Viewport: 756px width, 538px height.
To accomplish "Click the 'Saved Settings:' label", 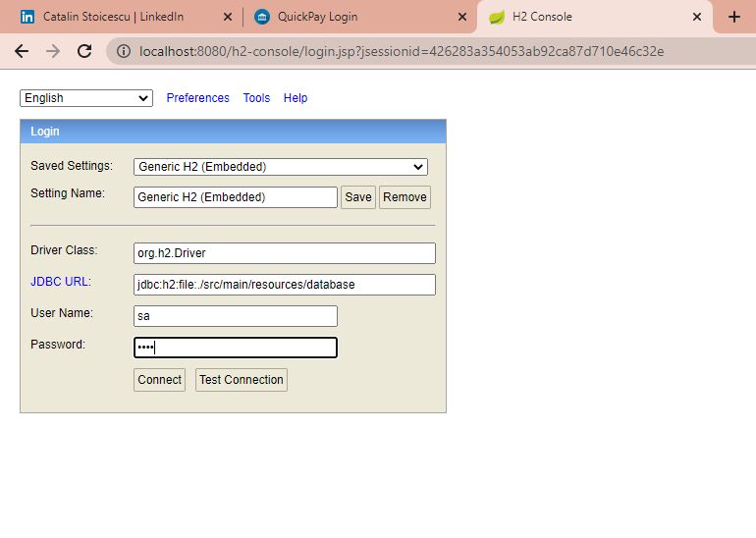I will [72, 166].
